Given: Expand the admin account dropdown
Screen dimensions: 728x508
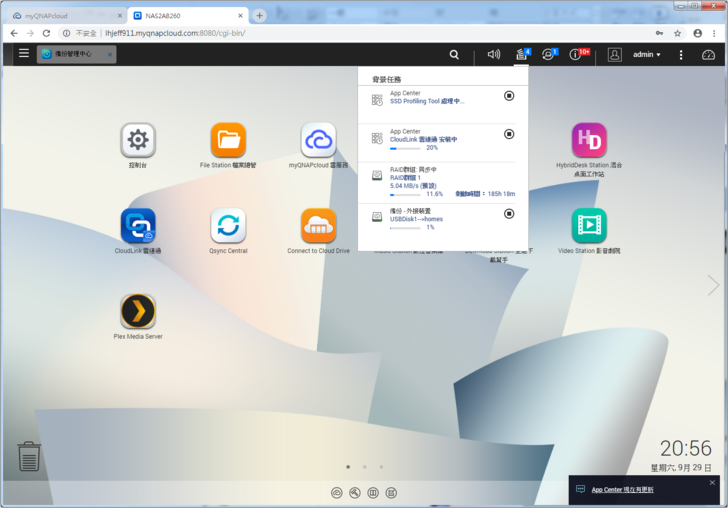Looking at the screenshot, I should (647, 54).
